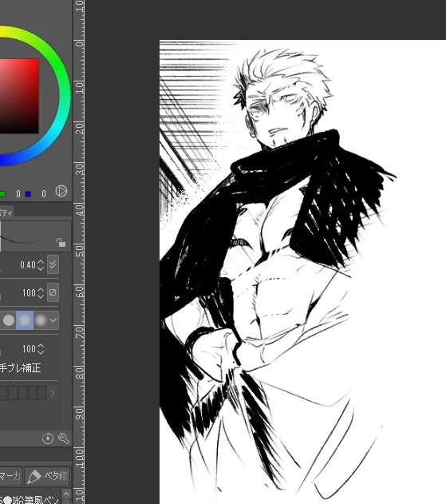Image resolution: width=446 pixels, height=504 pixels.
Task: Click the stepper beside the lower 100 value
Action: pyautogui.click(x=41, y=349)
